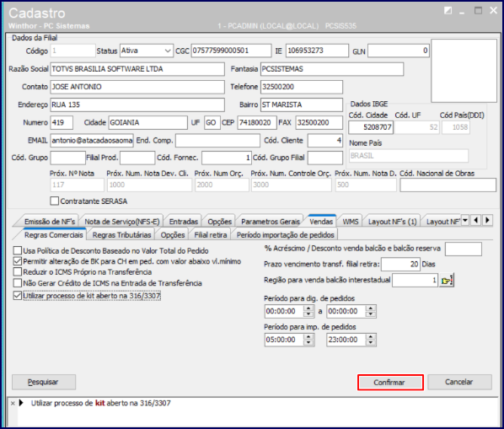Increase start time of Período para dig.

(x=308, y=308)
